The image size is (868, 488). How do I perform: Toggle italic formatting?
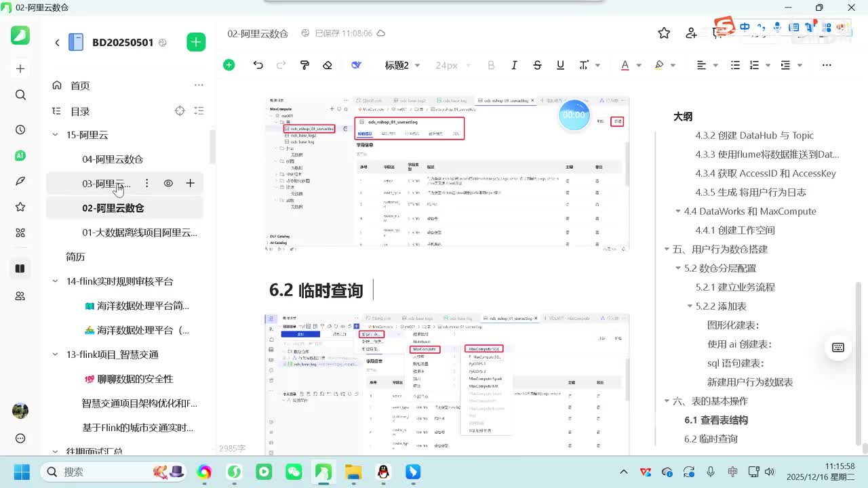[514, 65]
